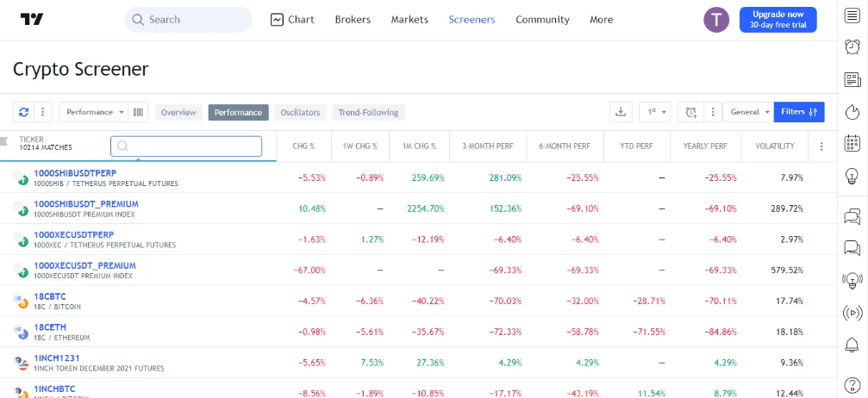Open Community in top navigation
868x398 pixels.
542,20
